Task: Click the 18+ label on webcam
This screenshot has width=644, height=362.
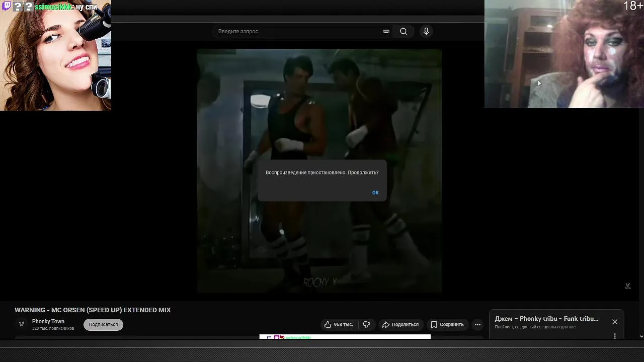Action: [x=632, y=6]
